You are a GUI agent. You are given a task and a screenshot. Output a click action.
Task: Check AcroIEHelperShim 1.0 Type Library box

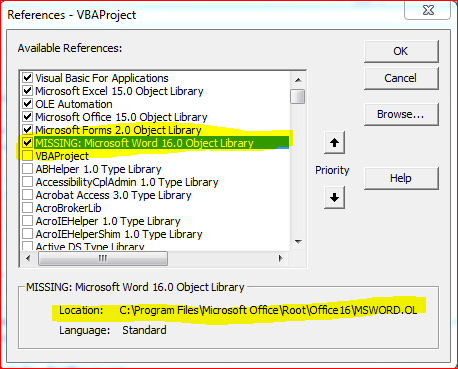[x=27, y=234]
